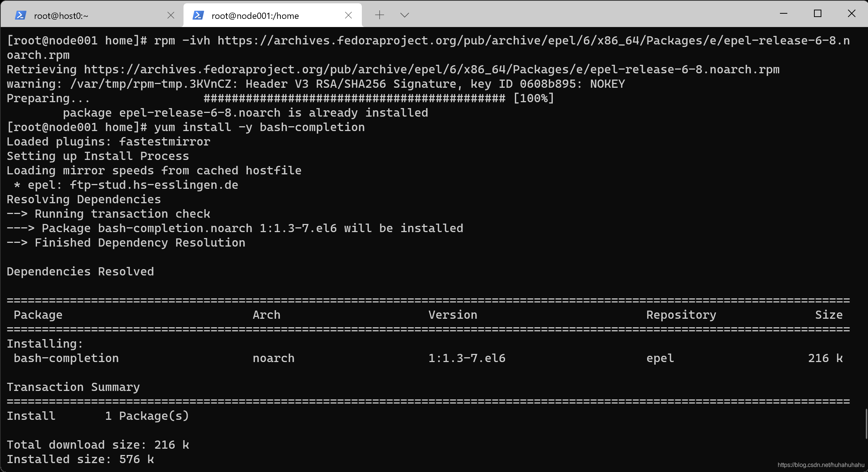The height and width of the screenshot is (472, 868).
Task: Close the root@node001:/home tab
Action: tap(348, 15)
